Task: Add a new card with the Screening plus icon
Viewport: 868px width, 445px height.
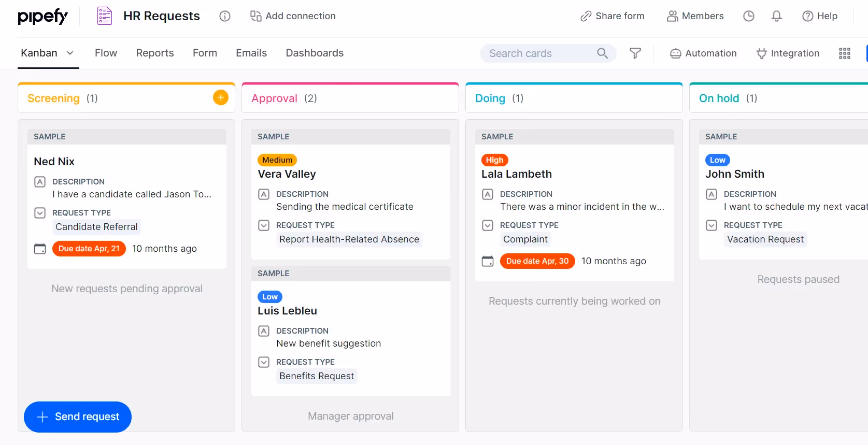Action: click(x=220, y=97)
